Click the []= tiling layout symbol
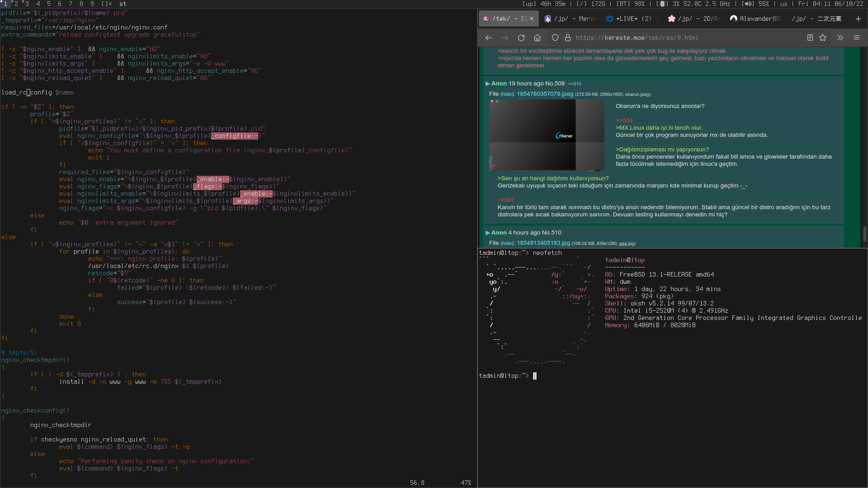Image resolution: width=868 pixels, height=488 pixels. (x=107, y=4)
